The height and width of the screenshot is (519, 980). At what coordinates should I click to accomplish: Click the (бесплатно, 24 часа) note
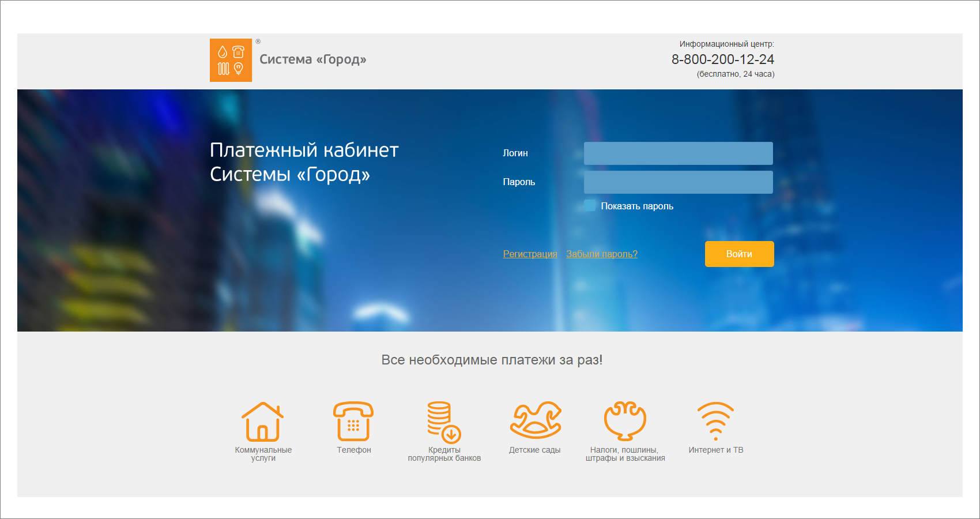coord(736,74)
